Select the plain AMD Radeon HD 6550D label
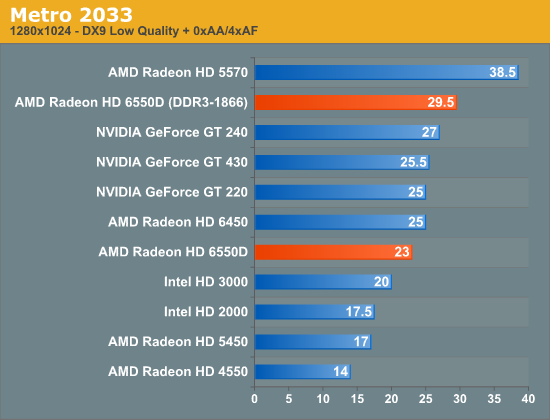 coord(173,252)
